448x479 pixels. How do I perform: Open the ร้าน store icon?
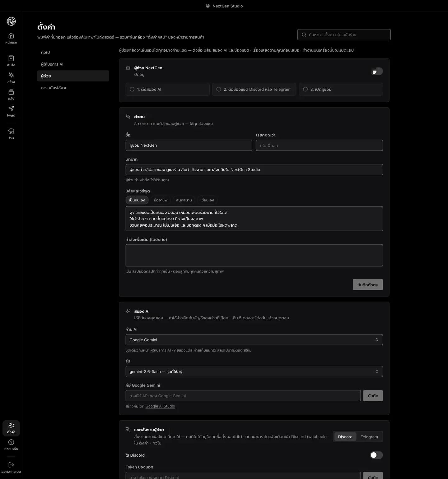(11, 131)
